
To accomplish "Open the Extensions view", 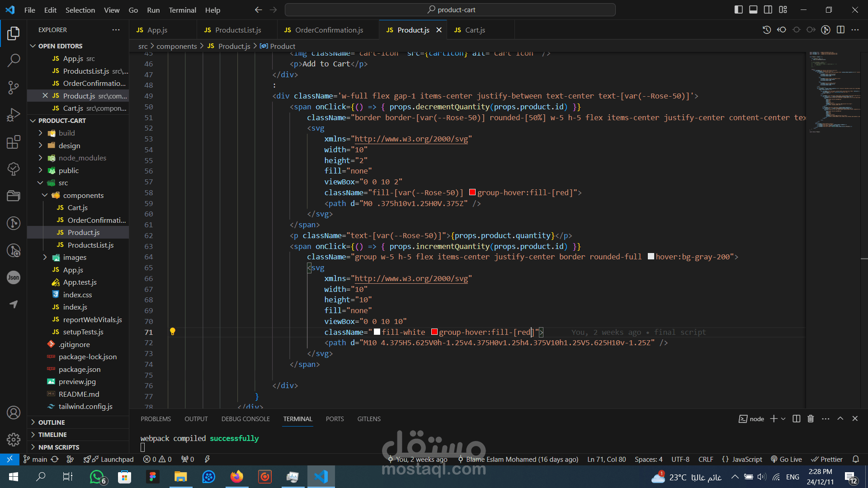I will pos(14,142).
